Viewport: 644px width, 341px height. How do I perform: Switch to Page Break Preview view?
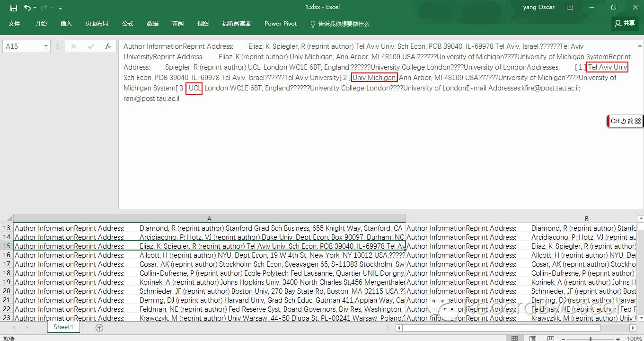[551, 338]
